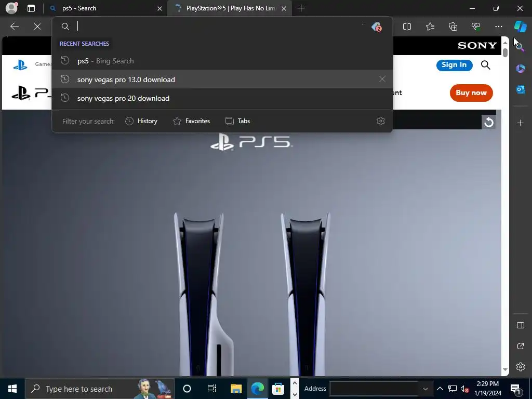Click into the address bar text field
Screen dimensions: 532x399
click(217, 26)
